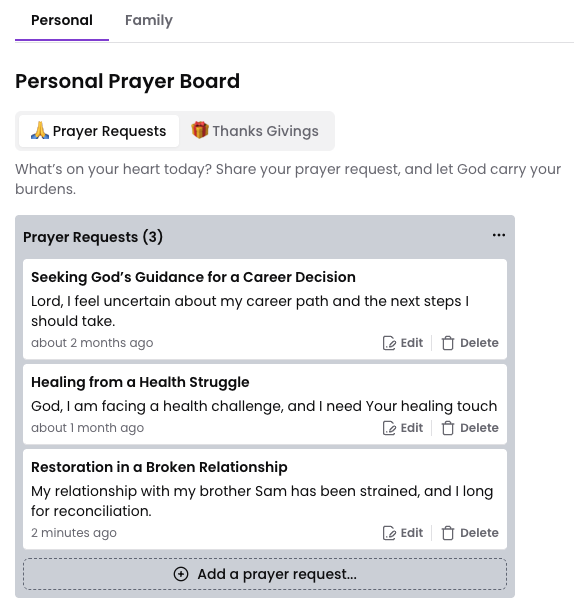Open the three-dots menu of Prayer Requests list

pyautogui.click(x=499, y=235)
